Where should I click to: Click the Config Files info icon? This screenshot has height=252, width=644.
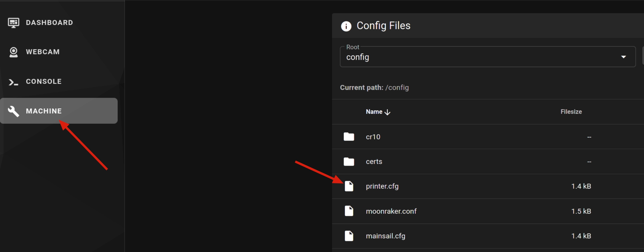(x=346, y=26)
